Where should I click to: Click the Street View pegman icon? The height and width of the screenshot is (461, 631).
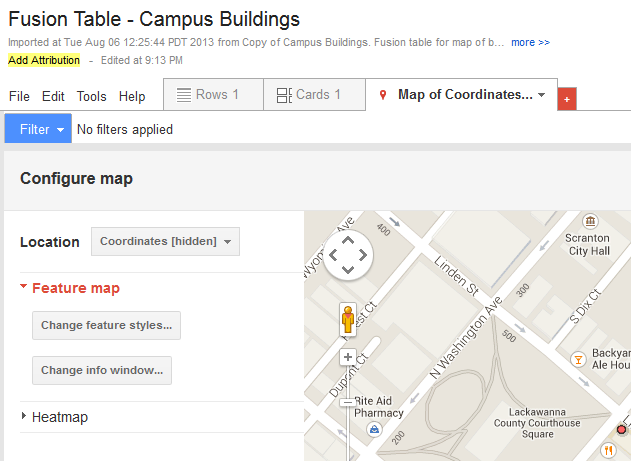348,319
